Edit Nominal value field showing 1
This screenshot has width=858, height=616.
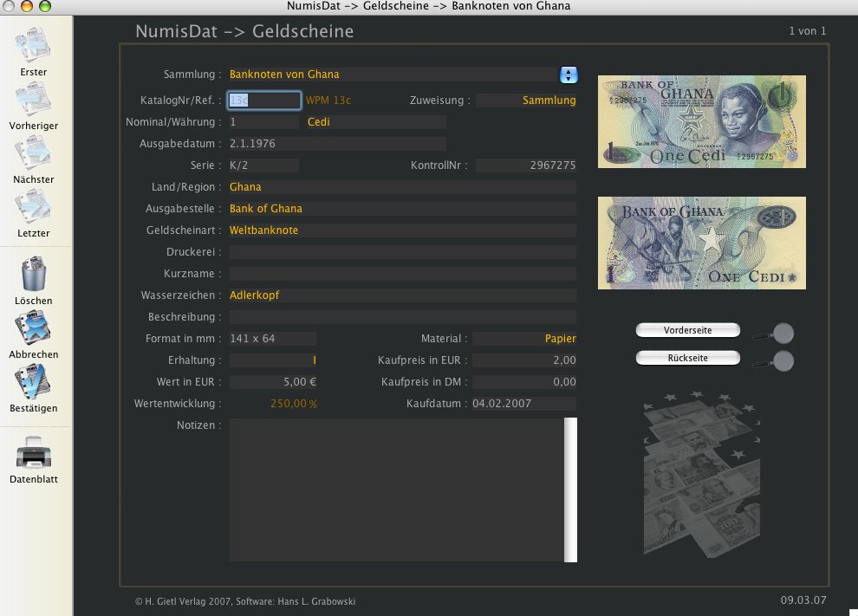[x=263, y=122]
